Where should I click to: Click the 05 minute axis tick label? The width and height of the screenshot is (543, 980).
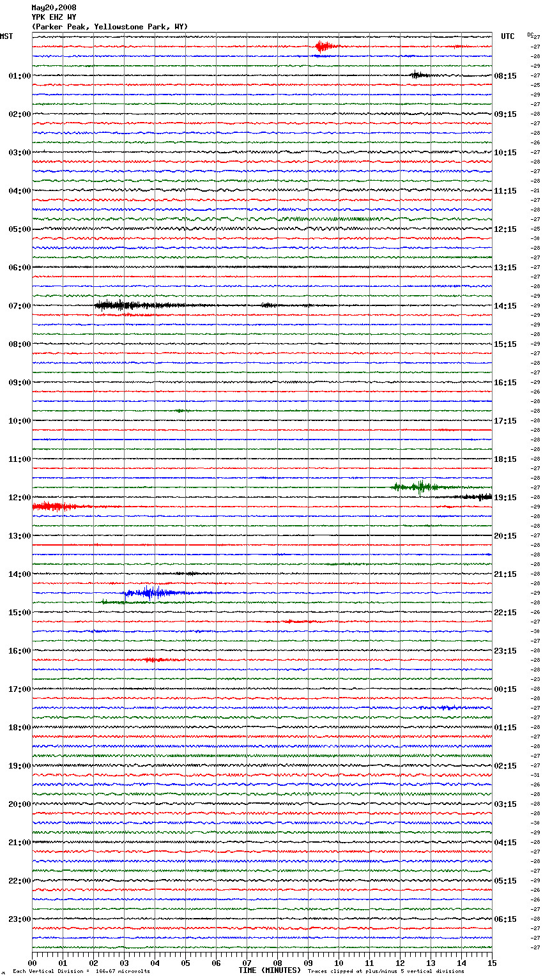pyautogui.click(x=185, y=963)
